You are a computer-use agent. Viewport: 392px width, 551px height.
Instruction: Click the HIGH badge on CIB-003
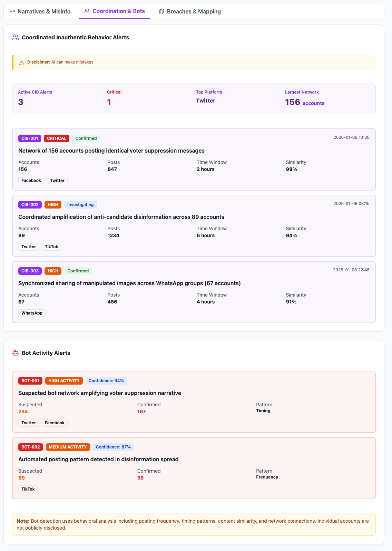pyautogui.click(x=53, y=271)
